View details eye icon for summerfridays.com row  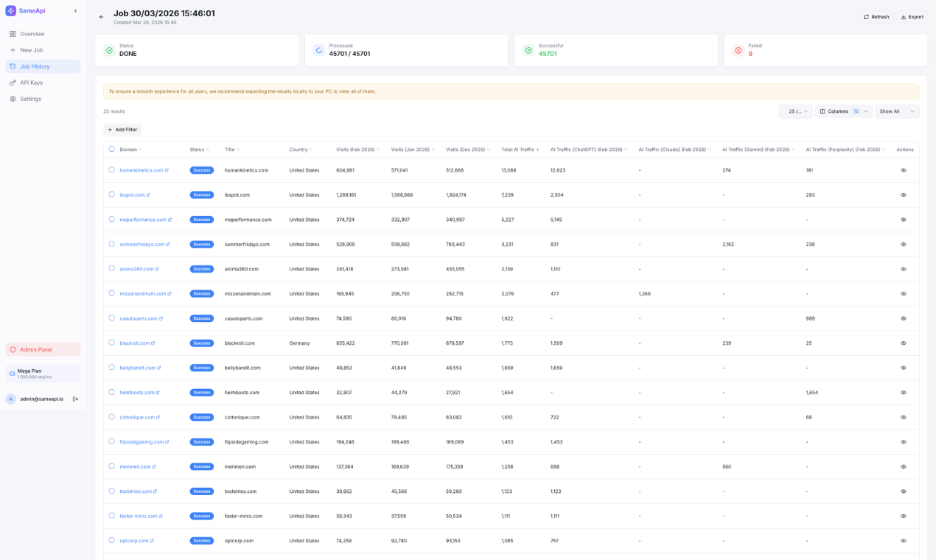pyautogui.click(x=904, y=245)
